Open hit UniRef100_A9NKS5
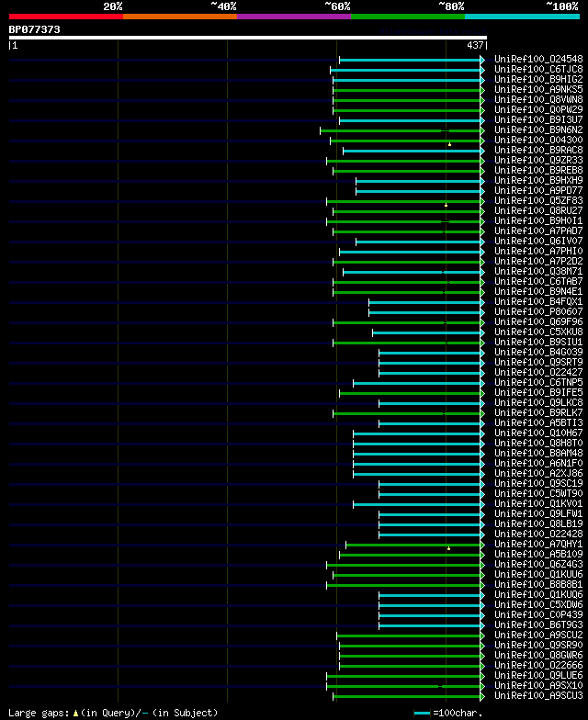The width and height of the screenshot is (588, 720). pyautogui.click(x=538, y=90)
